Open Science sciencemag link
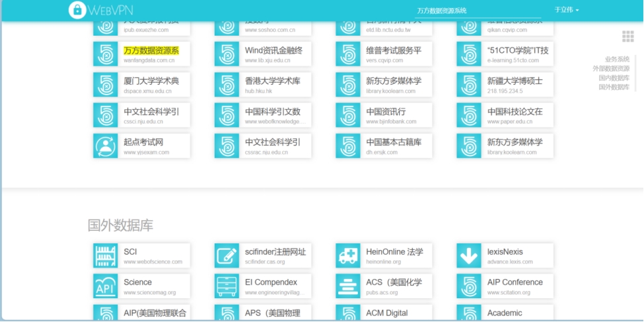Image resolution: width=644 pixels, height=322 pixels. click(137, 282)
